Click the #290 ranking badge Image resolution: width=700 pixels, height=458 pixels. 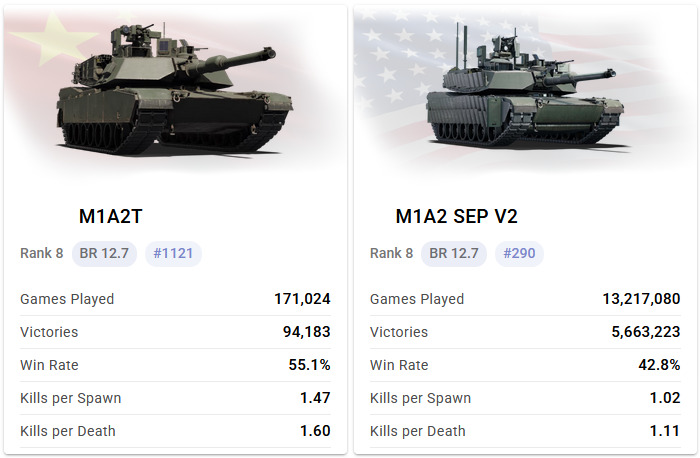pos(519,253)
